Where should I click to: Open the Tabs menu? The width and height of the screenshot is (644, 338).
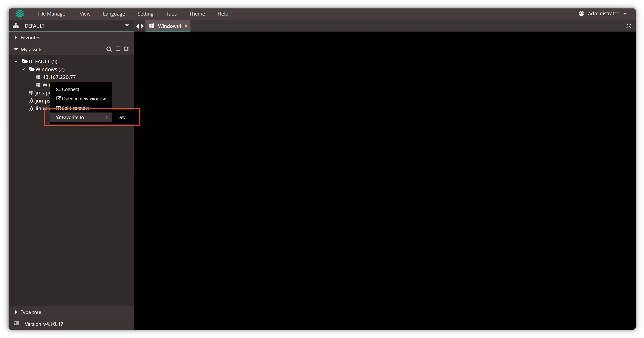point(171,14)
